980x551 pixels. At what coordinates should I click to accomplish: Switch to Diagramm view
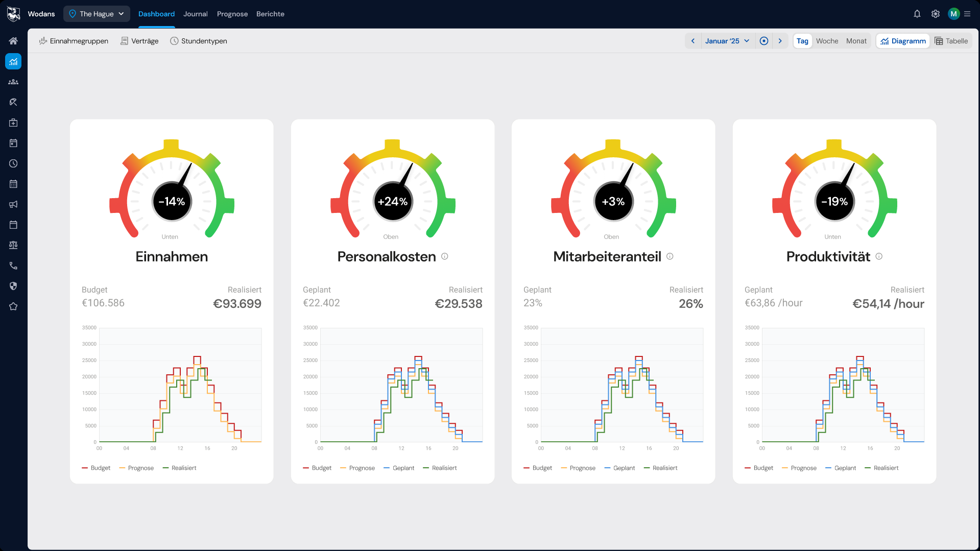(x=903, y=41)
